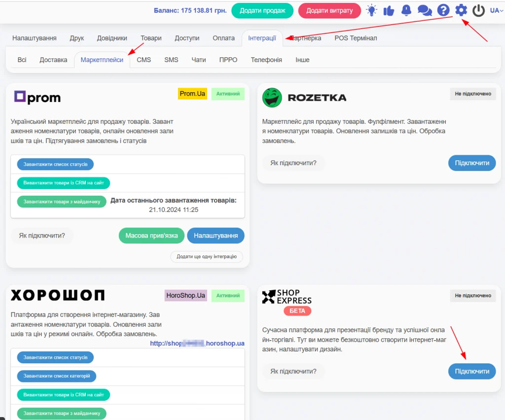Viewport: 505px width, 420px height.
Task: Select the Всі integrations sub-tab
Action: click(x=22, y=60)
